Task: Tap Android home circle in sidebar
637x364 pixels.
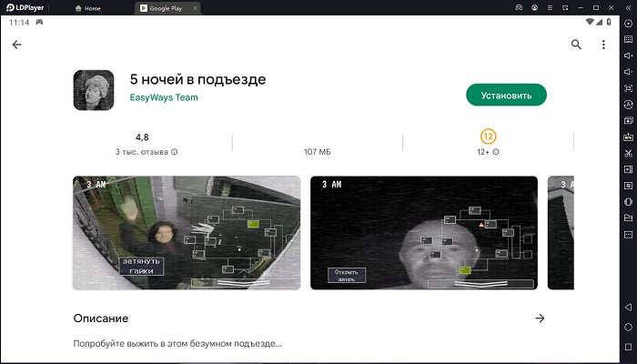Action: 628,327
